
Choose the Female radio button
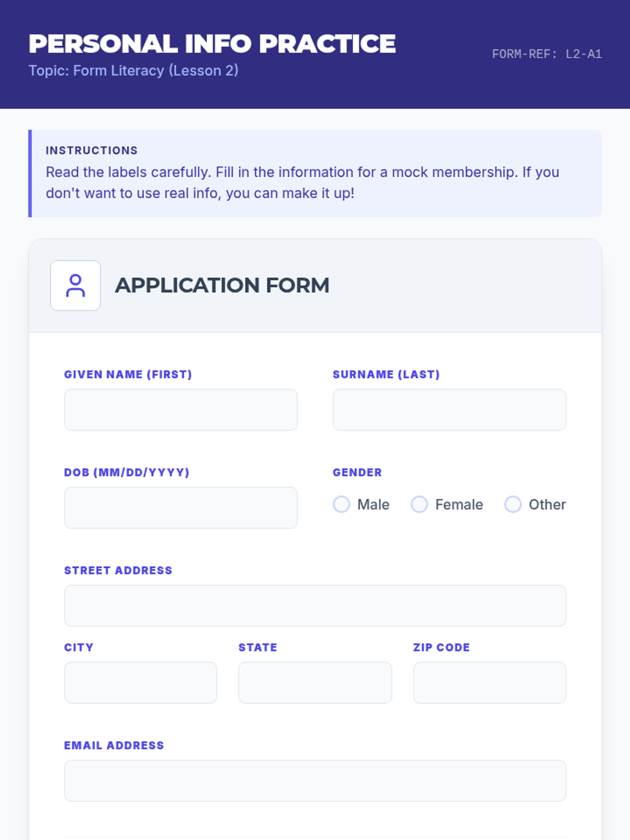(x=419, y=505)
